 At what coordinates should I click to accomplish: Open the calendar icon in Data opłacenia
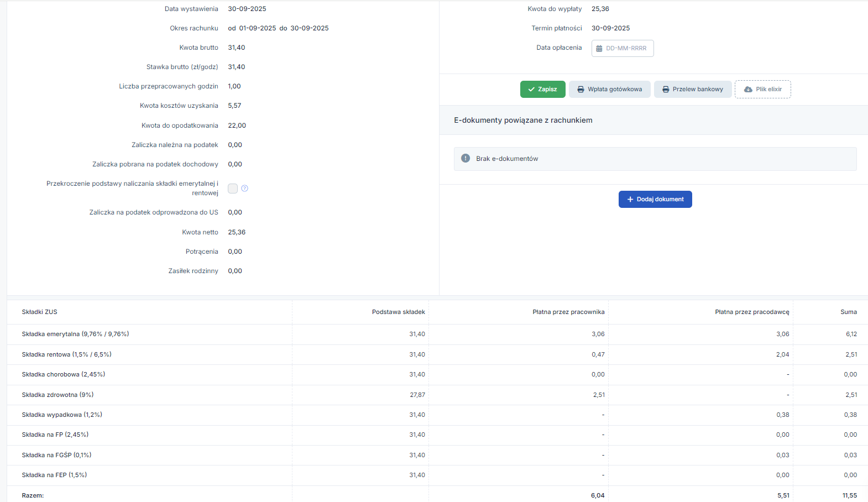click(599, 49)
